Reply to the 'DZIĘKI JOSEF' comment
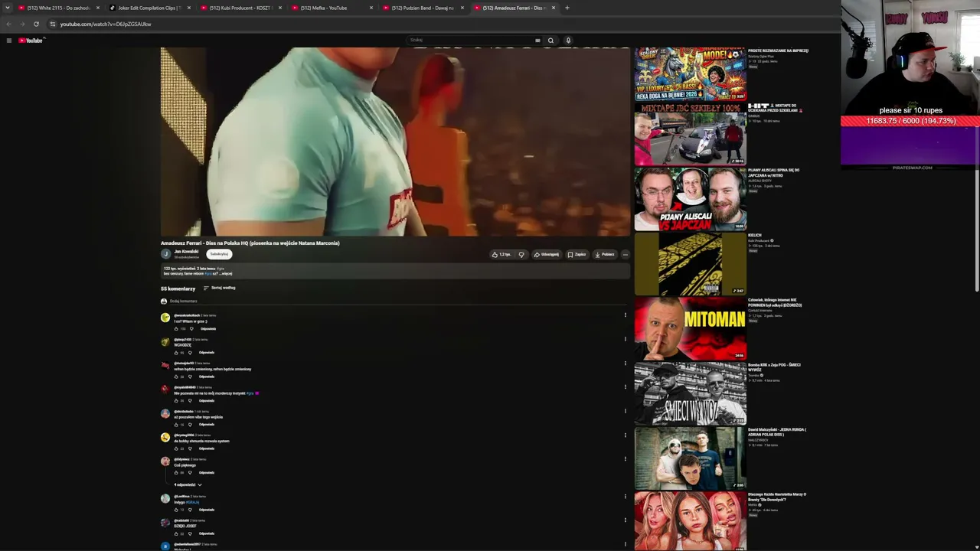The height and width of the screenshot is (551, 980). click(x=207, y=533)
